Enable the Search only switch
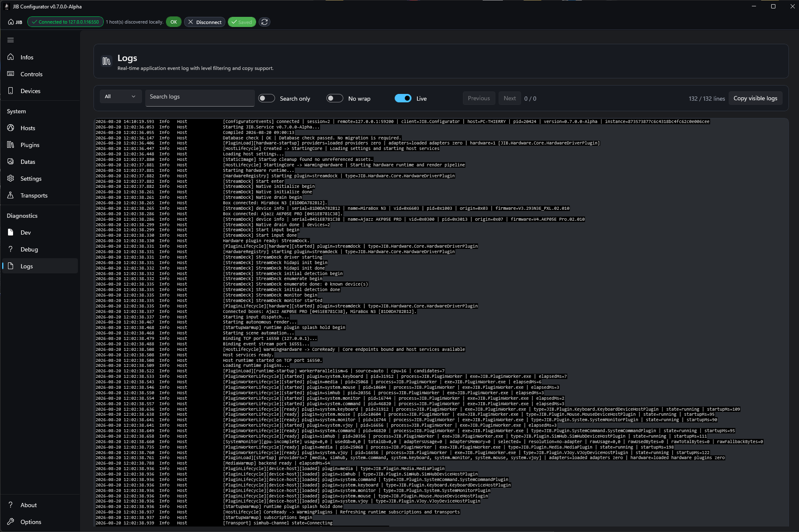Image resolution: width=799 pixels, height=532 pixels. tap(267, 98)
